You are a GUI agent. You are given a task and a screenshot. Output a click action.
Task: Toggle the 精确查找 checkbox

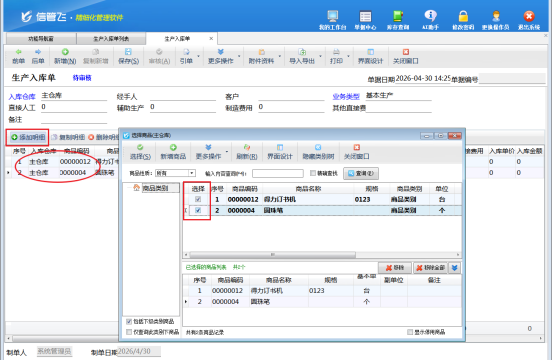[312, 173]
